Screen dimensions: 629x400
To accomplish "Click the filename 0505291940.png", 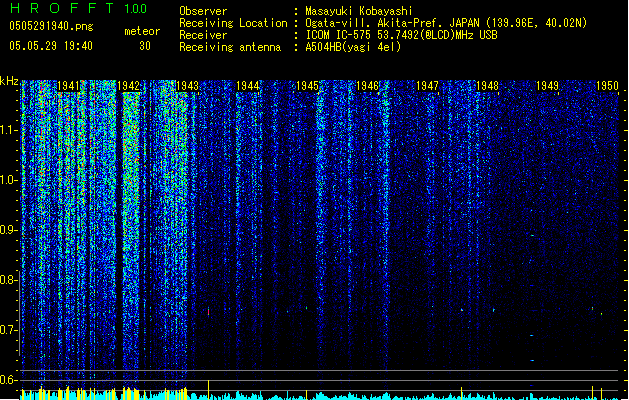I will pos(51,26).
